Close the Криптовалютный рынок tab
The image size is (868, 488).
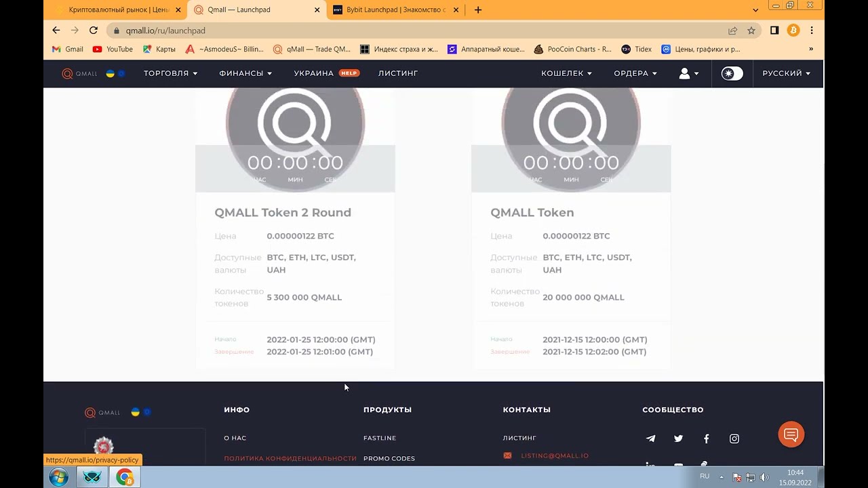178,10
